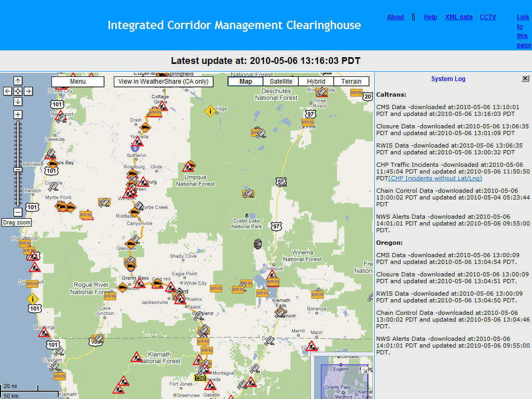Viewport: 532px width, 399px height.
Task: Switch to Satellite map view
Action: point(281,82)
